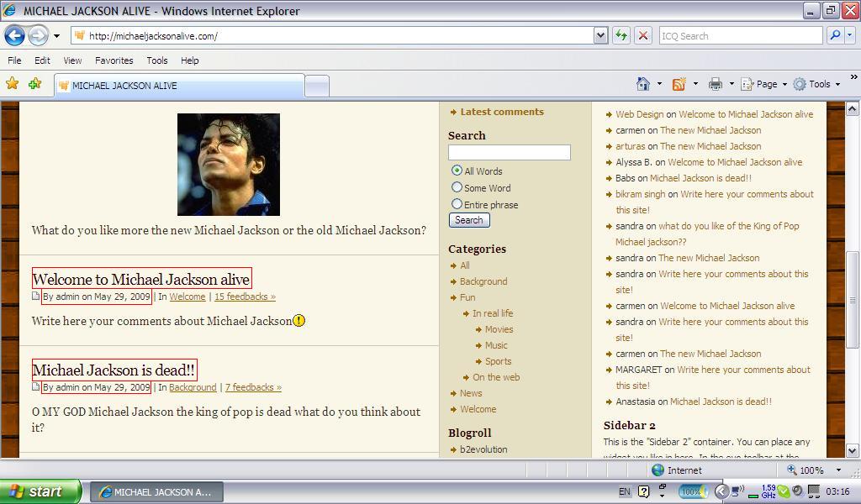Click the Home toolbar icon
The height and width of the screenshot is (504, 861).
pos(643,84)
